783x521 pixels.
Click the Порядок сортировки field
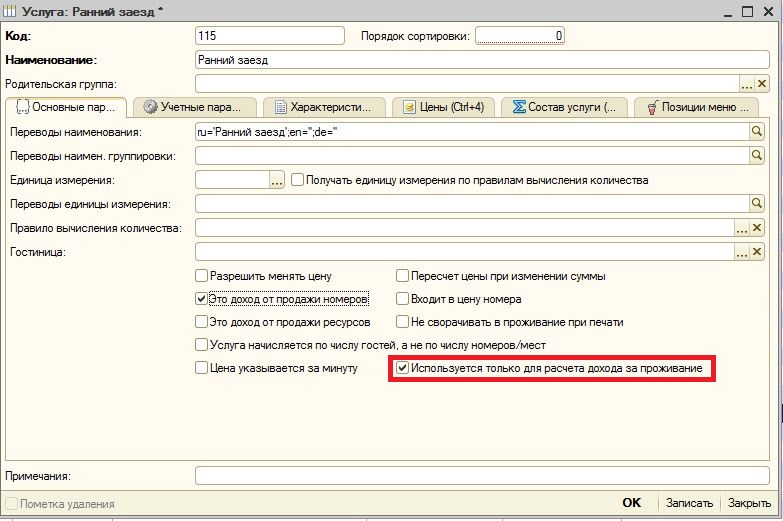520,35
